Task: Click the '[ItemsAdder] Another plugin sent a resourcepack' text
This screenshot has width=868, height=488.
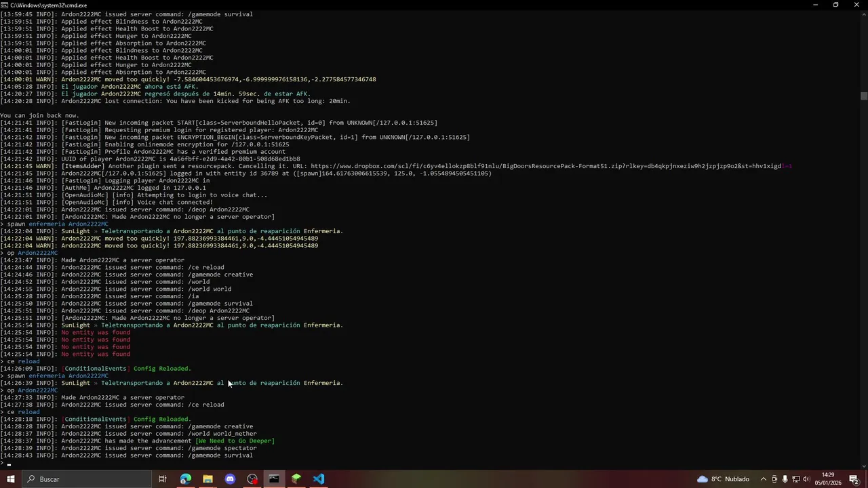Action: pyautogui.click(x=184, y=166)
